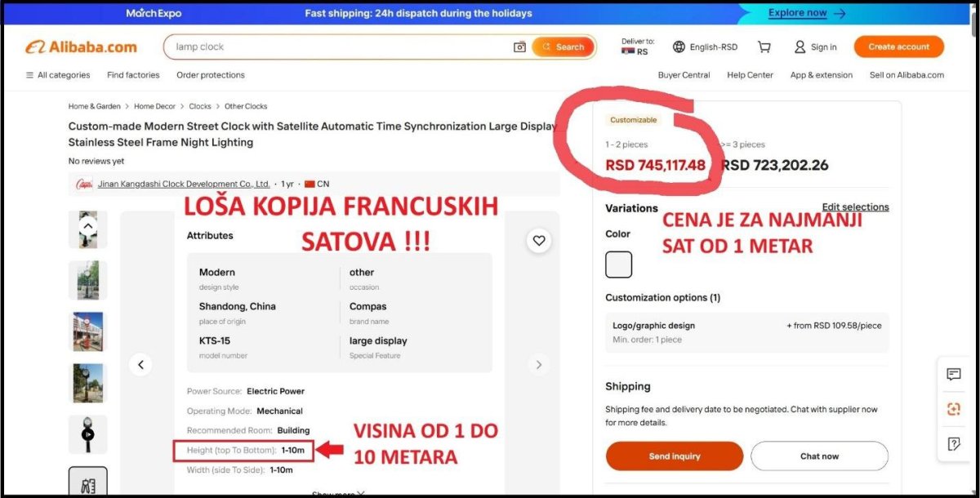Click the Chat now button

tap(819, 456)
